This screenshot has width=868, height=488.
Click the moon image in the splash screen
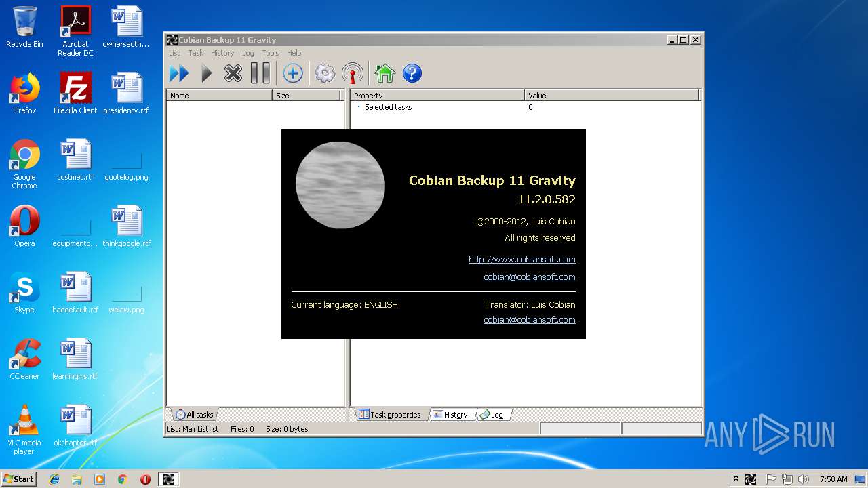click(340, 185)
